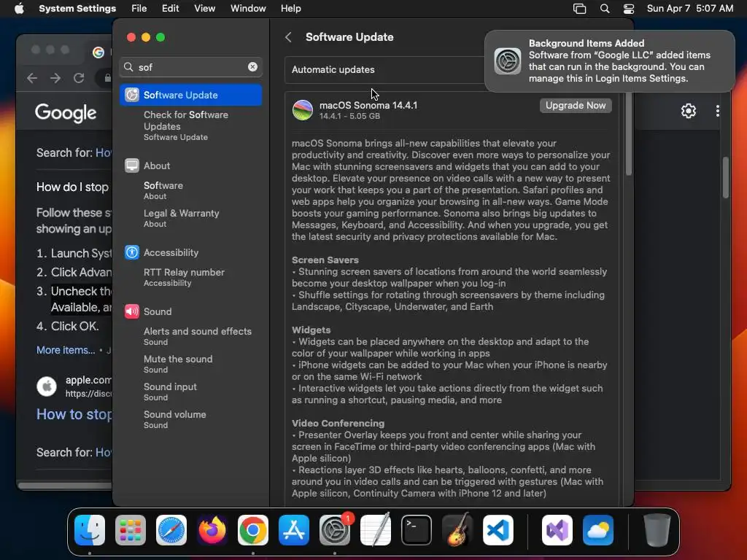Open the View menu
Image resolution: width=747 pixels, height=560 pixels.
[x=204, y=9]
